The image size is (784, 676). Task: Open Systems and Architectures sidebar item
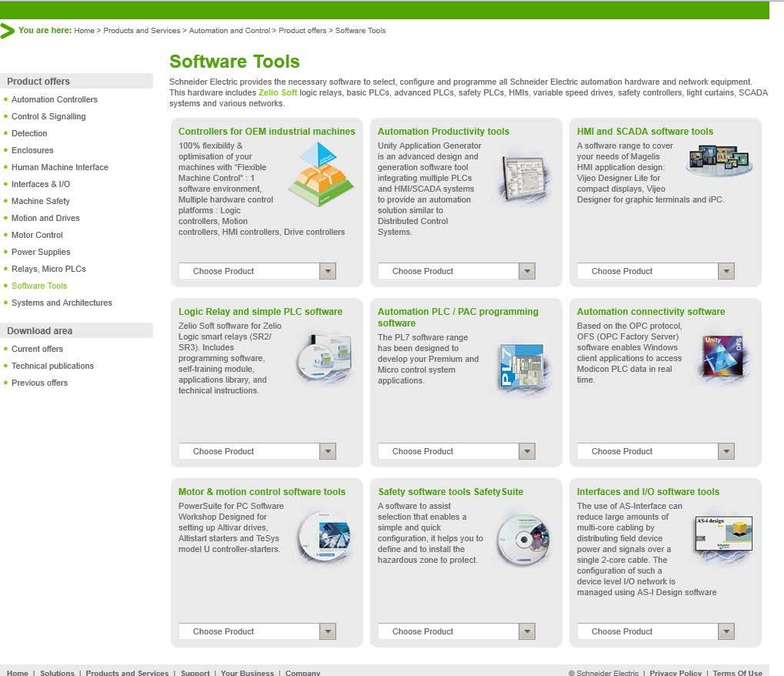click(62, 303)
